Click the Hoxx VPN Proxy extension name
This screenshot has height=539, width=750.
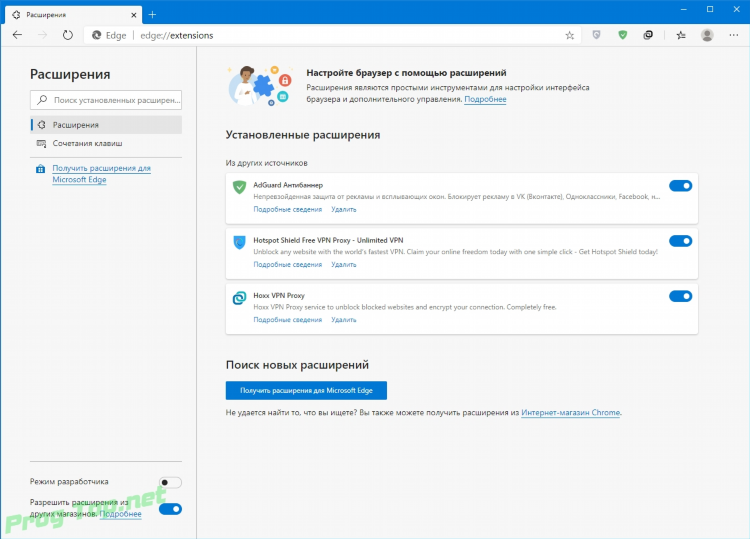point(279,296)
